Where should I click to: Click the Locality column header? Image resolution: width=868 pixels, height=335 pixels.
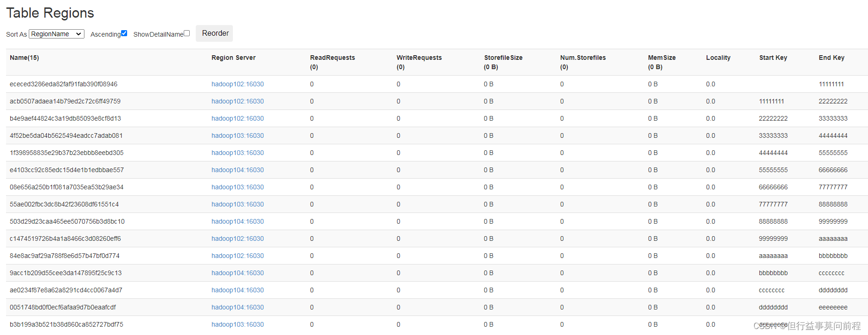(x=718, y=58)
